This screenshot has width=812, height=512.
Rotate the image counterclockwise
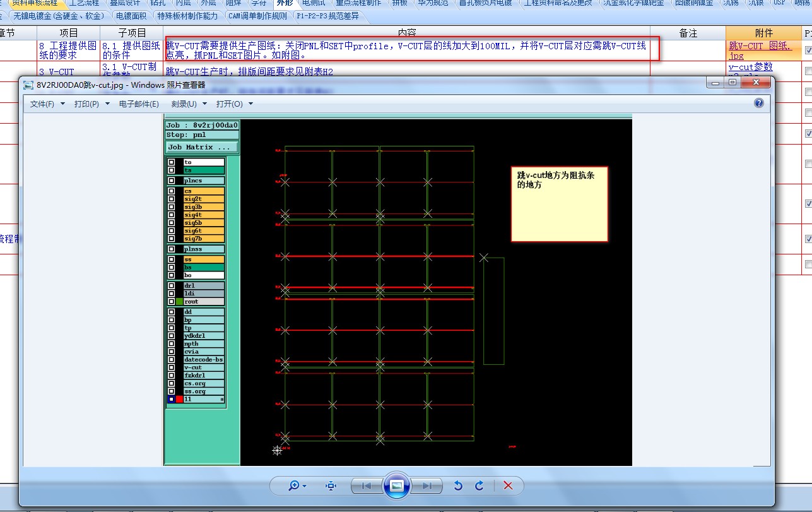(x=459, y=485)
